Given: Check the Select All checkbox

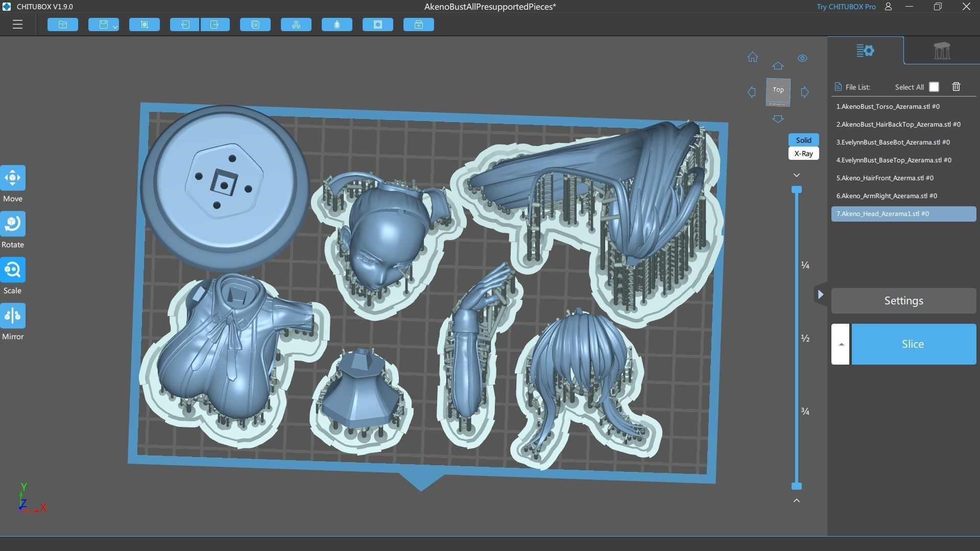Looking at the screenshot, I should pyautogui.click(x=934, y=87).
